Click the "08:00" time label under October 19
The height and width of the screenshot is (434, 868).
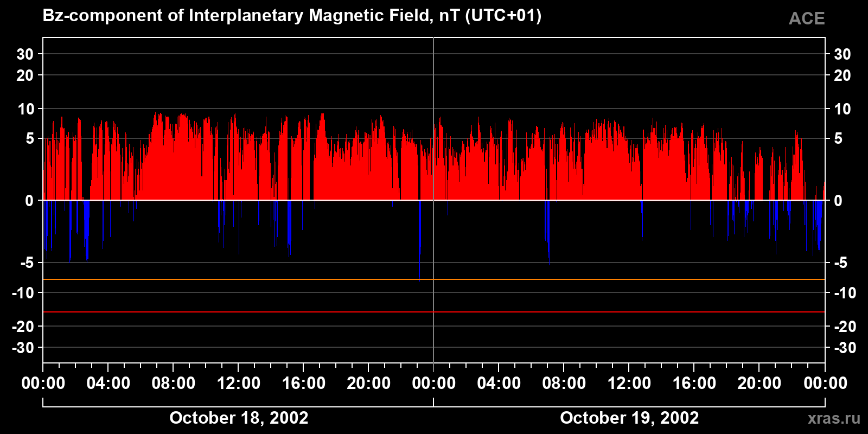(x=564, y=384)
